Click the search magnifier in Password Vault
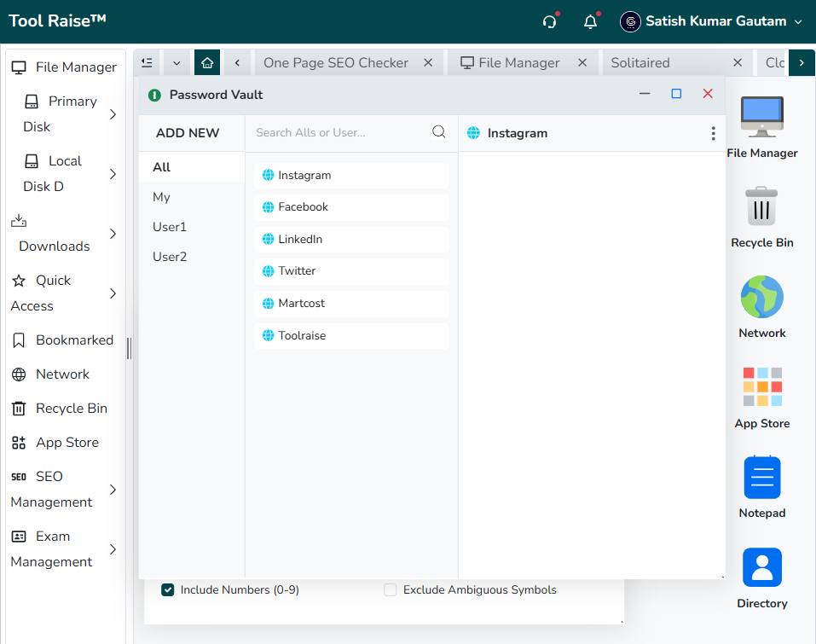This screenshot has width=816, height=644. coord(439,131)
